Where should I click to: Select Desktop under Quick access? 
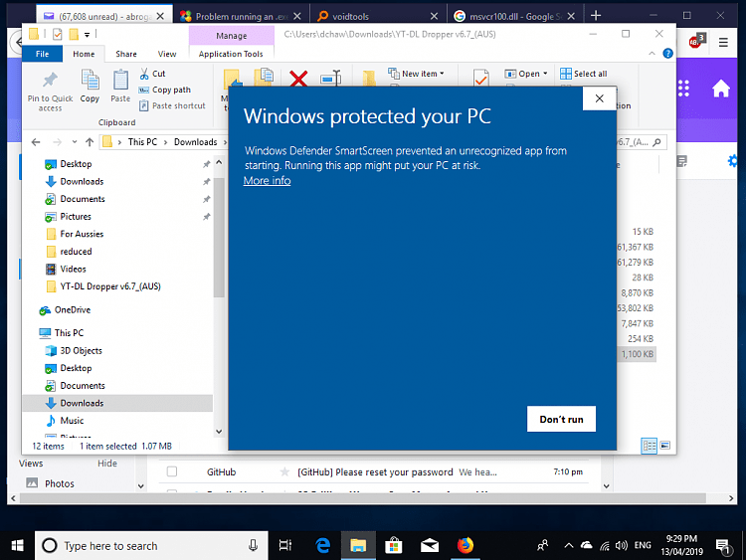coord(76,164)
